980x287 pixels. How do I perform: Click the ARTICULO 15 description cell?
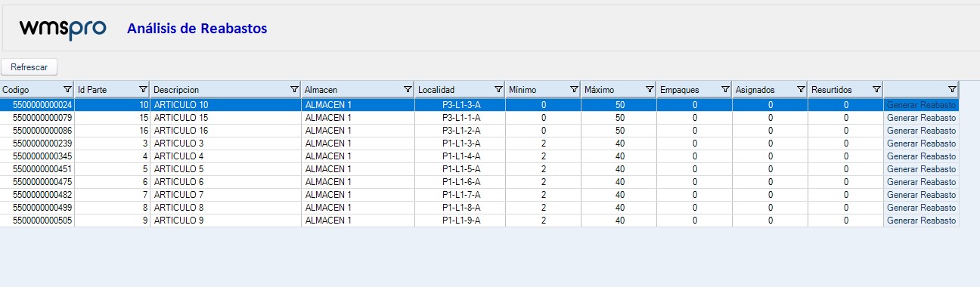tap(225, 118)
